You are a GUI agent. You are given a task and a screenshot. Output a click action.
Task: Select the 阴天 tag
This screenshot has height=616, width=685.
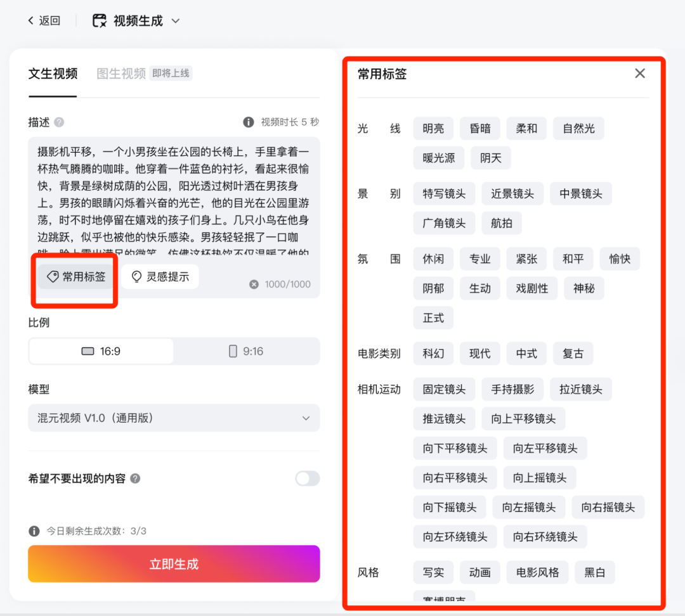[x=490, y=158]
